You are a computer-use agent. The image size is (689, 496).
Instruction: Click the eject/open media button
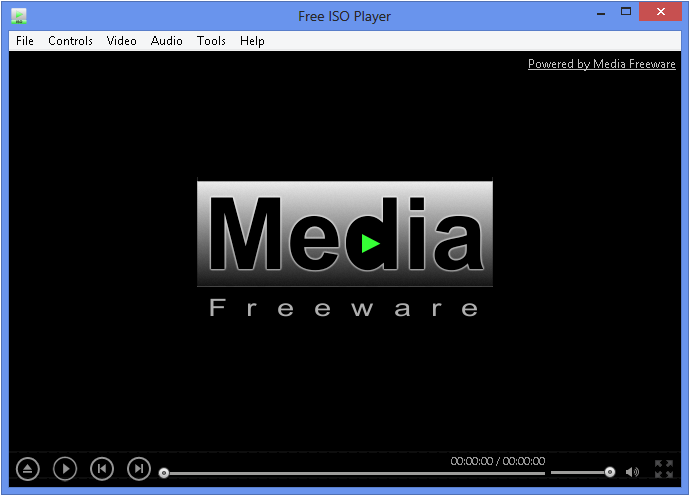pos(28,469)
